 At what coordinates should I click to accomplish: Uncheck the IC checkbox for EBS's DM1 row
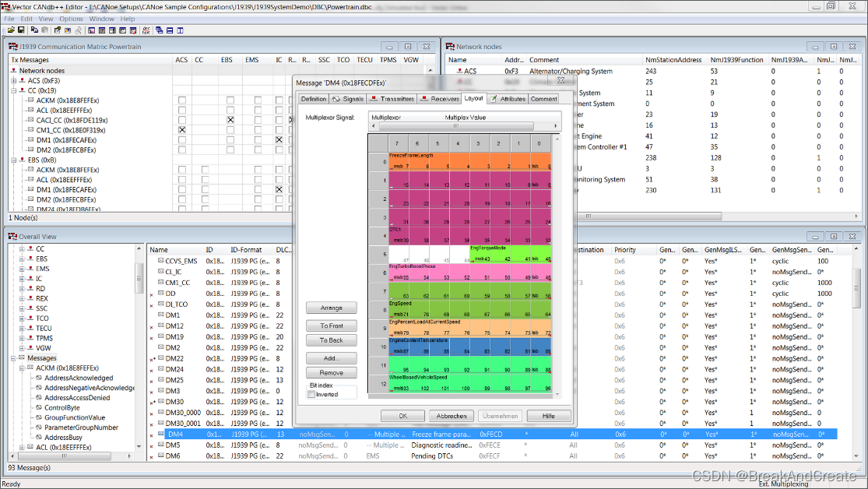pyautogui.click(x=279, y=189)
